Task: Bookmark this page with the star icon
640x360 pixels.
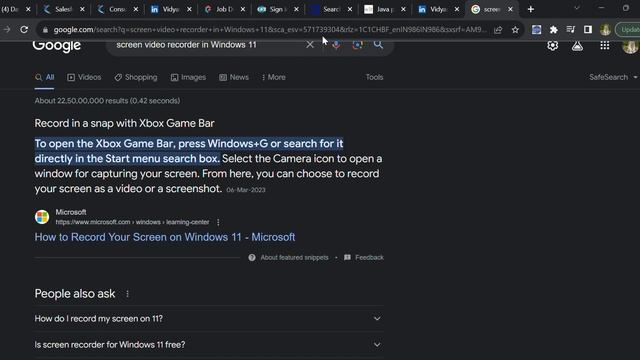Action: 515,30
